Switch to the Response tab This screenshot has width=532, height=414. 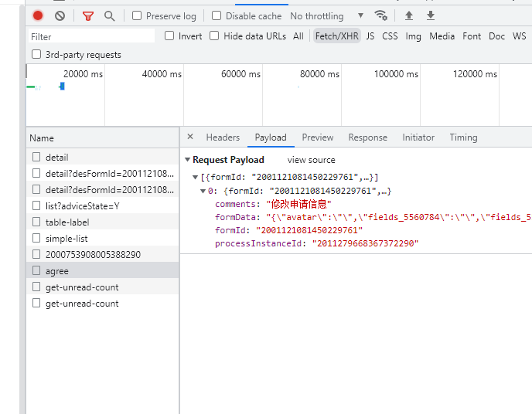pos(367,137)
